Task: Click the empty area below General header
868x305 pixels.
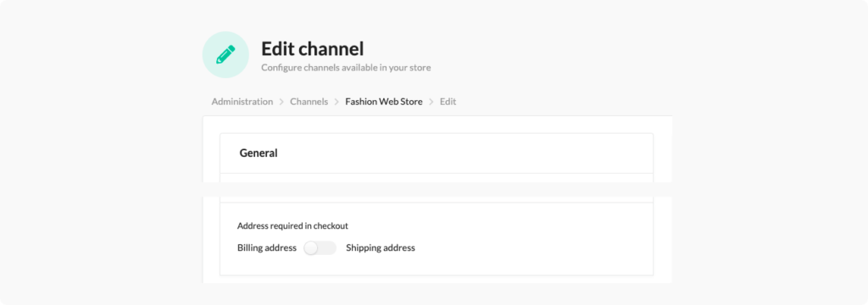Action: pos(437,178)
